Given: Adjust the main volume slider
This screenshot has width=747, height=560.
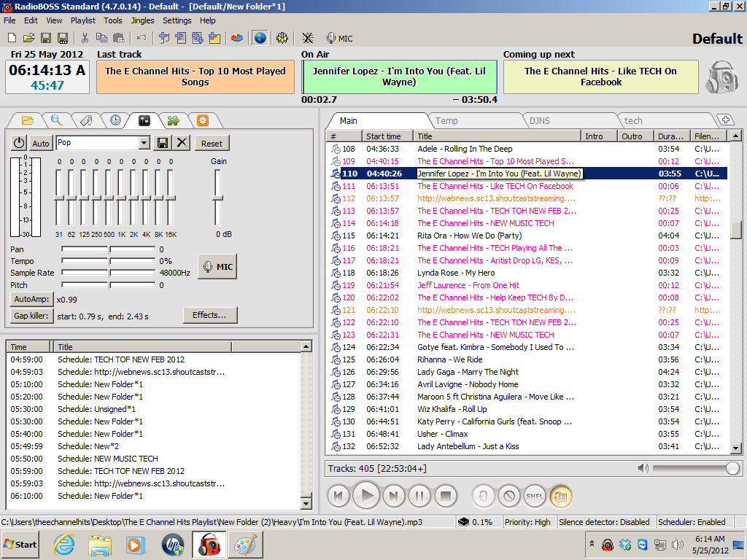Looking at the screenshot, I should click(697, 469).
